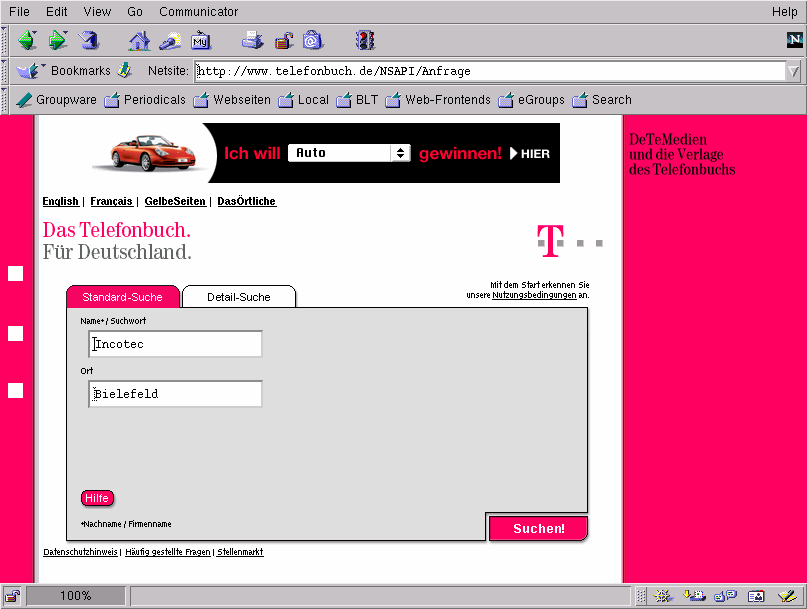Viewport: 807px width, 609px height.
Task: Open the Datenschutzhinweis link
Action: pyautogui.click(x=80, y=552)
